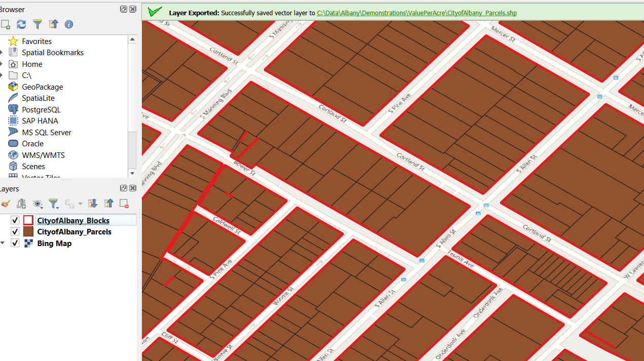Uncheck CityofAlbany_Blocks layer visibility

pyautogui.click(x=15, y=220)
